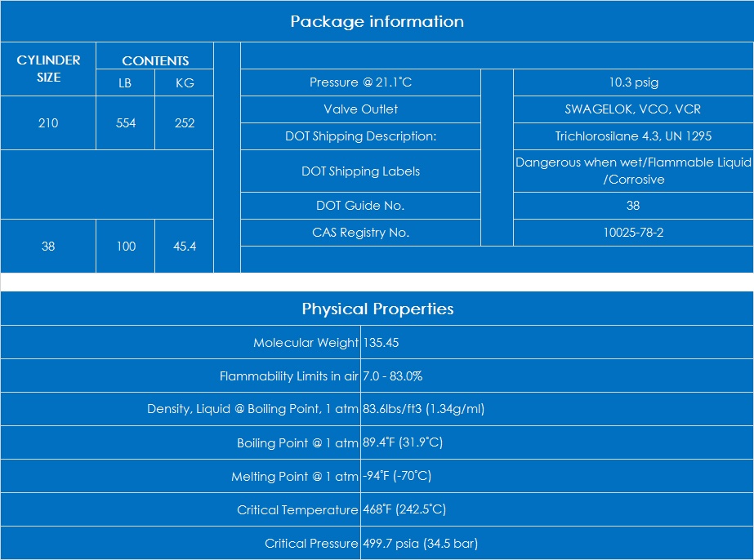Click the Physical Properties header
The image size is (754, 560).
[377, 309]
